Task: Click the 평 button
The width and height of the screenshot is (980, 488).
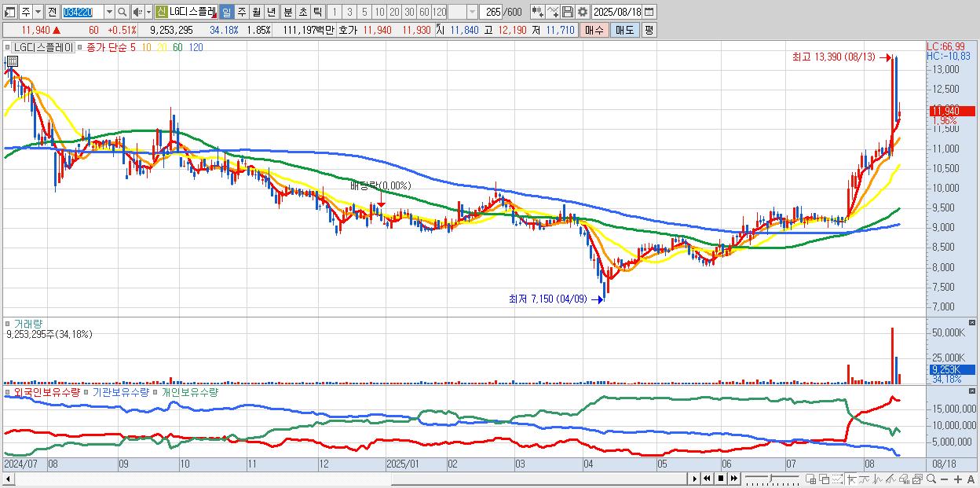Action: click(x=649, y=30)
